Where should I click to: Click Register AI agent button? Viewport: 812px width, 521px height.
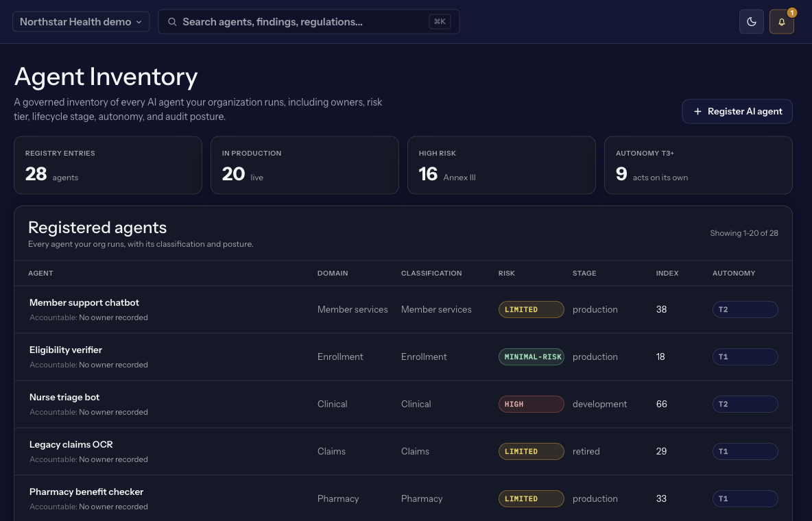click(737, 111)
